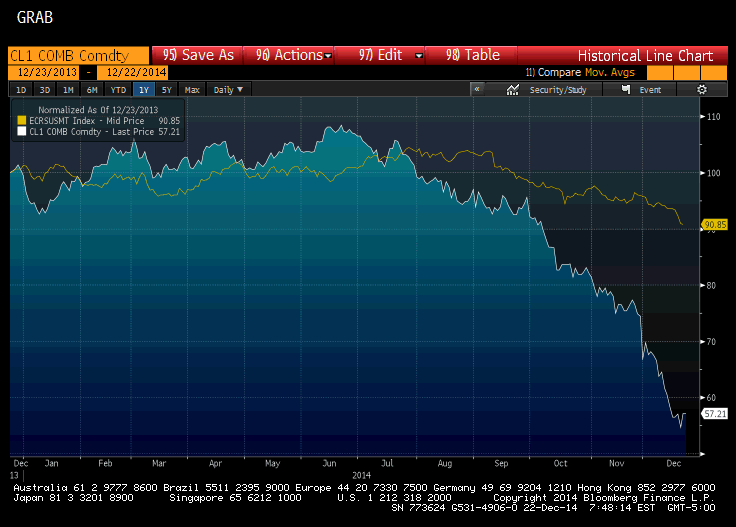This screenshot has width=736, height=527.
Task: Select the 6M range tab
Action: (92, 90)
